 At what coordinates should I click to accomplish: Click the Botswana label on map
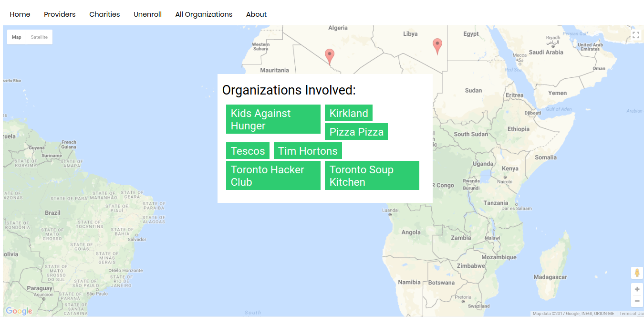click(x=441, y=283)
